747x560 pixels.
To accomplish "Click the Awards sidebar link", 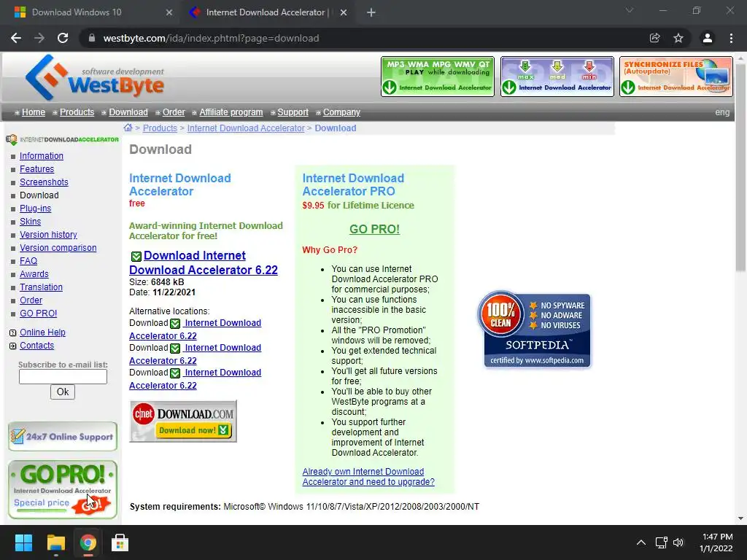I will click(x=34, y=274).
